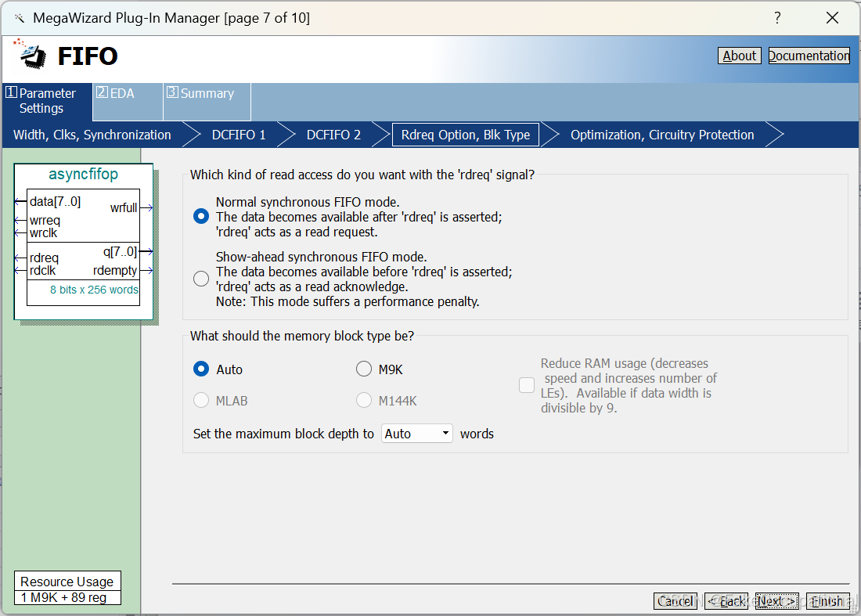Go to the DCFIFO 1 step
This screenshot has width=861, height=616.
(239, 135)
